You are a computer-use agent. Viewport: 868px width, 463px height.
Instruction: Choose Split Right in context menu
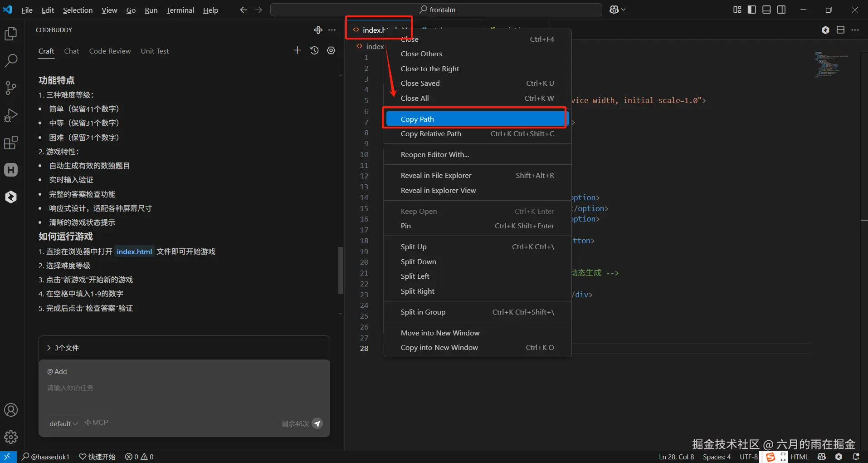[x=477, y=291]
